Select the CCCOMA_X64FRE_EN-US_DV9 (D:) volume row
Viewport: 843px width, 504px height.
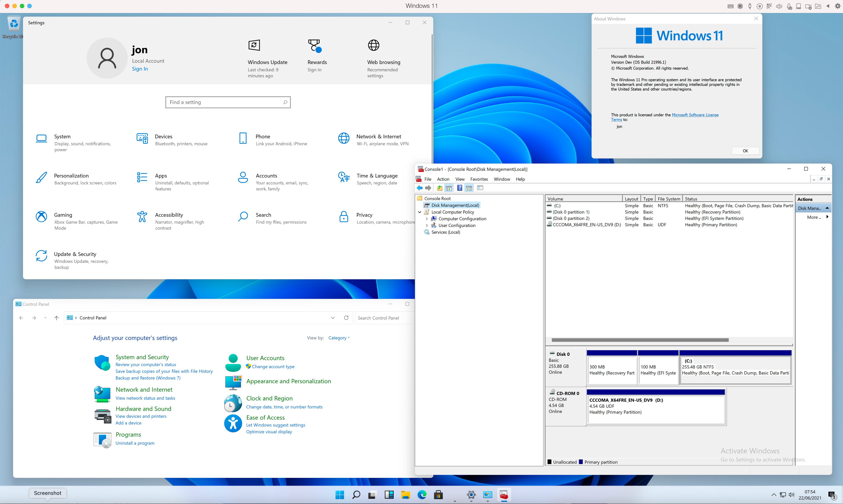(x=669, y=225)
